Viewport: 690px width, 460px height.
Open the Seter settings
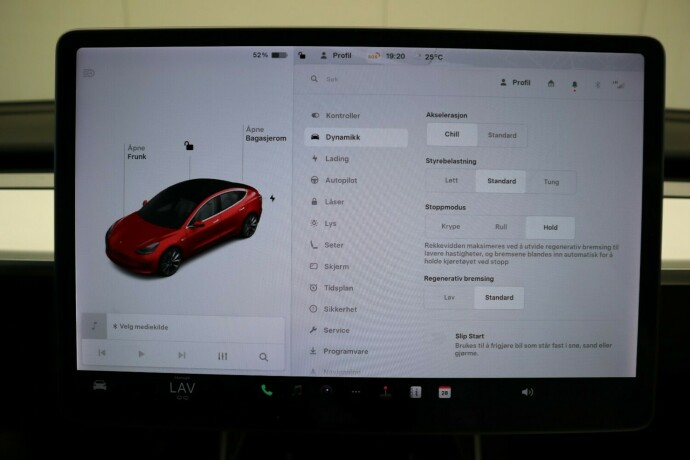pyautogui.click(x=327, y=245)
